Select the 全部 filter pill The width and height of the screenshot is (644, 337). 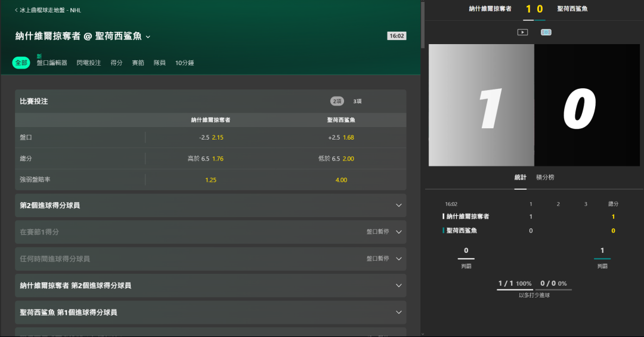[21, 63]
